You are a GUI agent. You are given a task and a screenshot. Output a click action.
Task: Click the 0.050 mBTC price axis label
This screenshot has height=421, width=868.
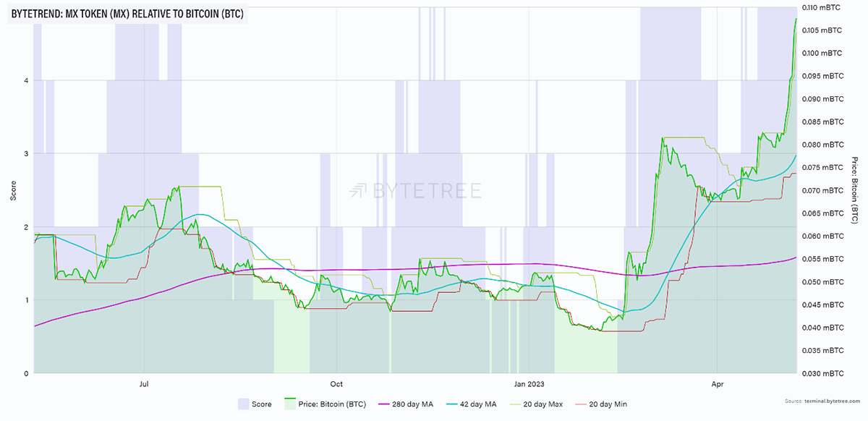tap(821, 282)
